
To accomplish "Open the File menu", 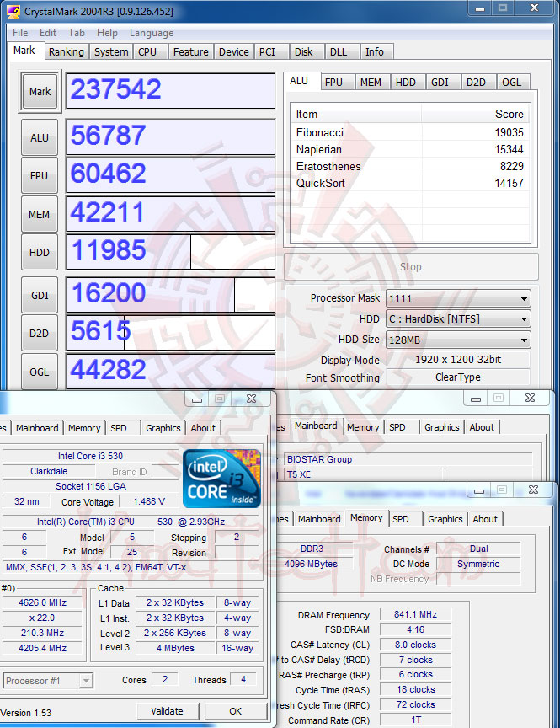I will (x=20, y=33).
